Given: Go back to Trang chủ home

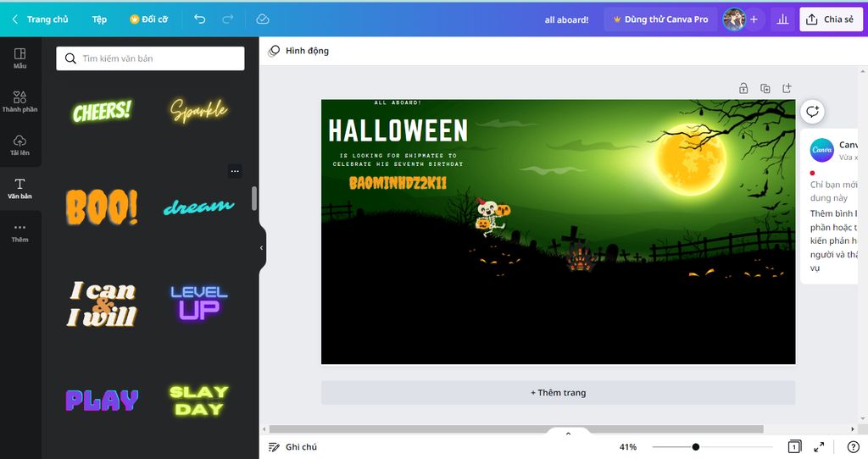Looking at the screenshot, I should coord(40,19).
